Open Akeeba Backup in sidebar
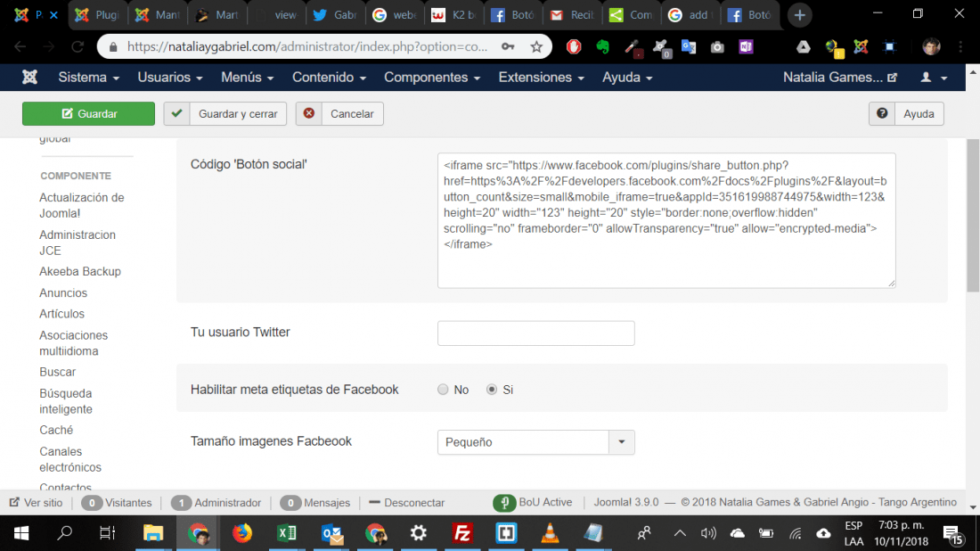 [x=80, y=271]
